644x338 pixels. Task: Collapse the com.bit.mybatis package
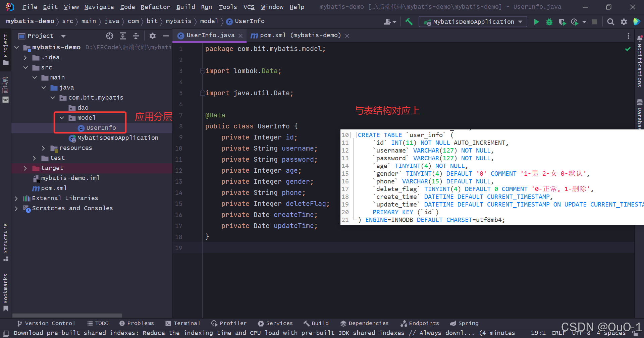(x=53, y=98)
